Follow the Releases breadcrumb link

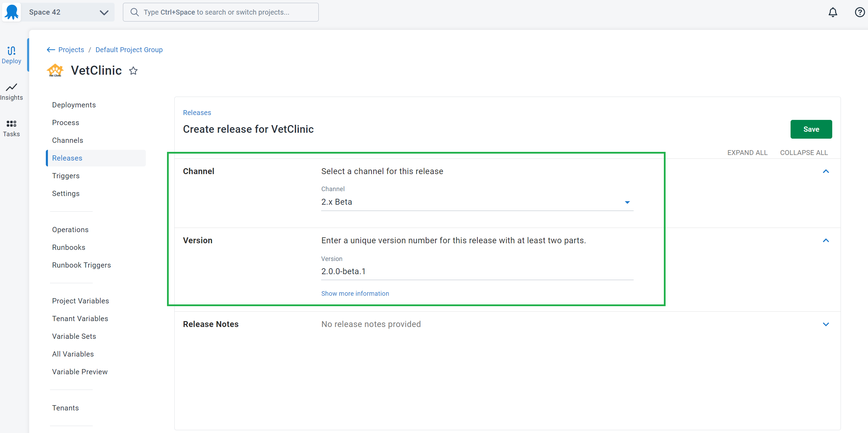(x=197, y=113)
